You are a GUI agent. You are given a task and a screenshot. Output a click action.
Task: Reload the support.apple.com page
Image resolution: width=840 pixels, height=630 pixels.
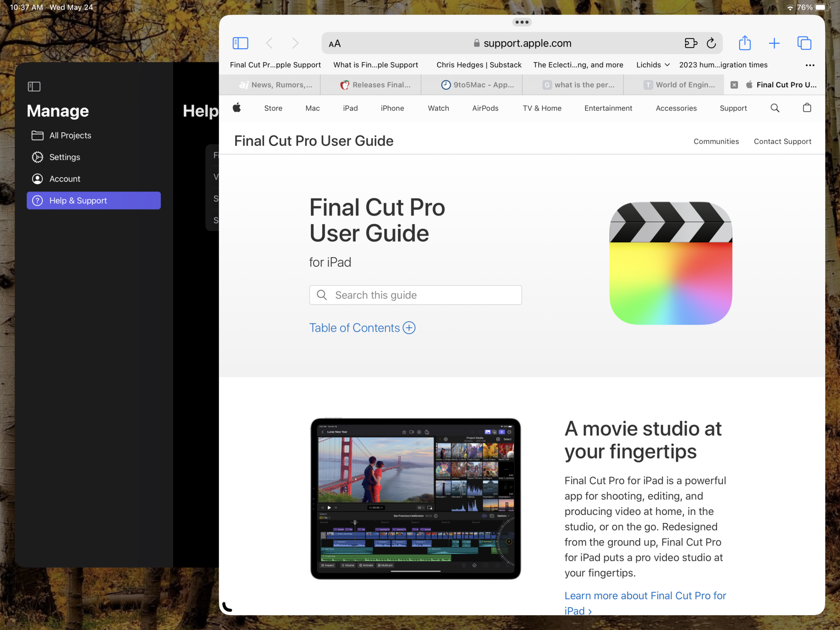pyautogui.click(x=711, y=43)
